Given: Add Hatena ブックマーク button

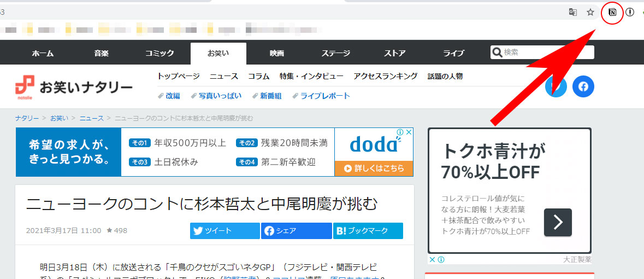Looking at the screenshot, I should pyautogui.click(x=368, y=231).
